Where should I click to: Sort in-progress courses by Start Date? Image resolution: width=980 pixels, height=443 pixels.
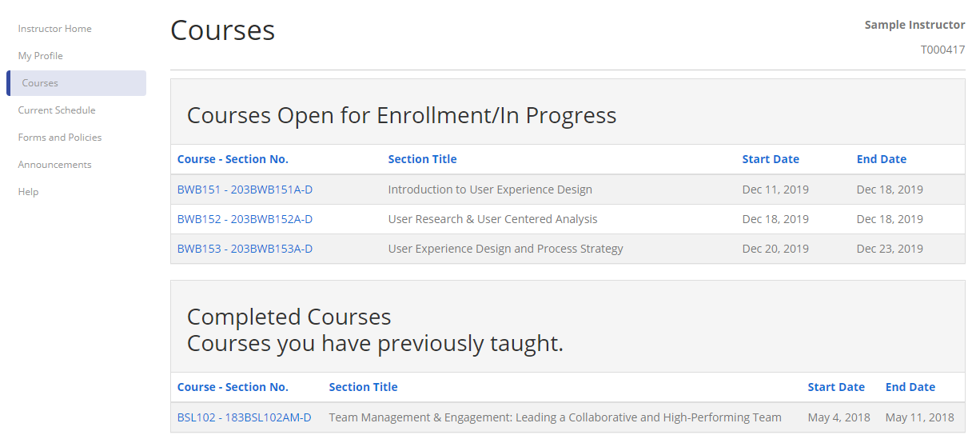coord(771,159)
